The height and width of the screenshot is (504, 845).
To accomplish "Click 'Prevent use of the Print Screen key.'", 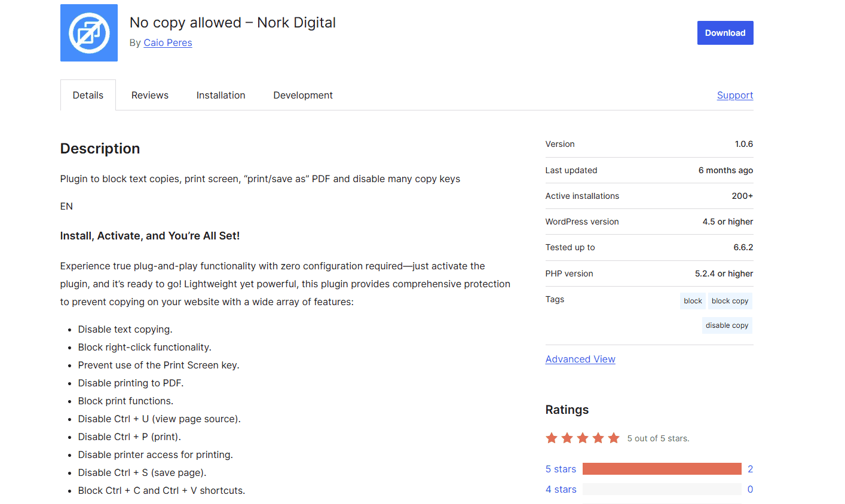I will pyautogui.click(x=158, y=365).
